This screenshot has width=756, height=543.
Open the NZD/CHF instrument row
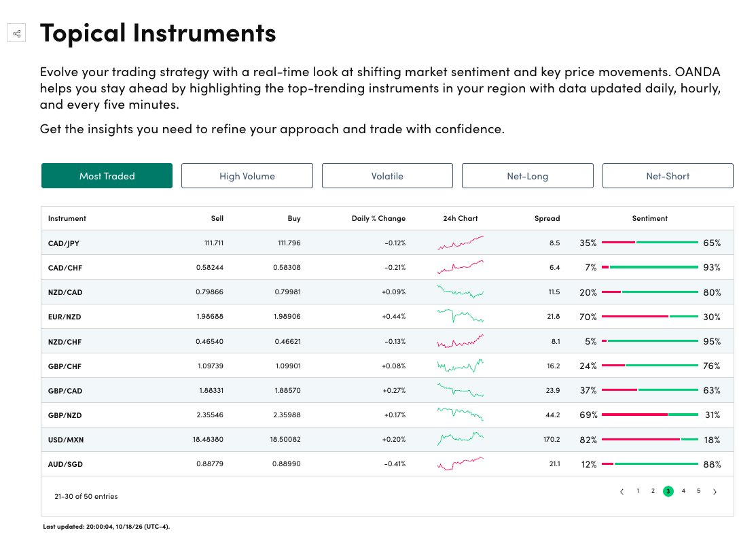[387, 341]
